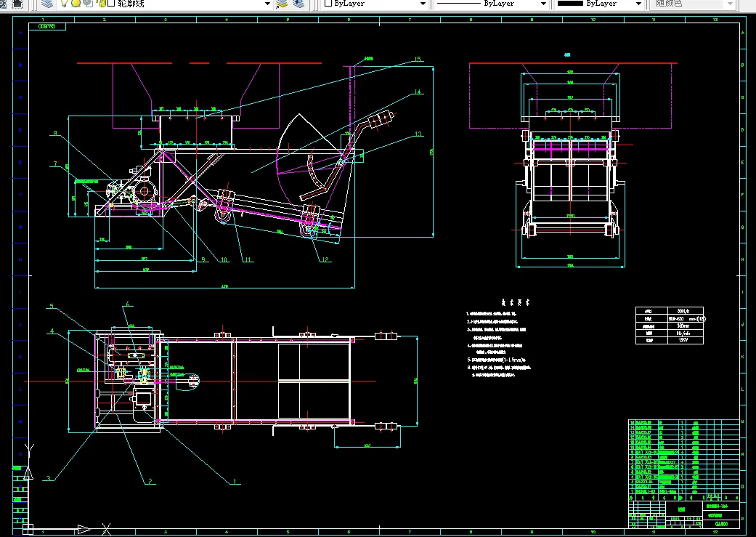Click the right-side end view of machine
Screen dimensions: 756x537
pyautogui.click(x=571, y=164)
